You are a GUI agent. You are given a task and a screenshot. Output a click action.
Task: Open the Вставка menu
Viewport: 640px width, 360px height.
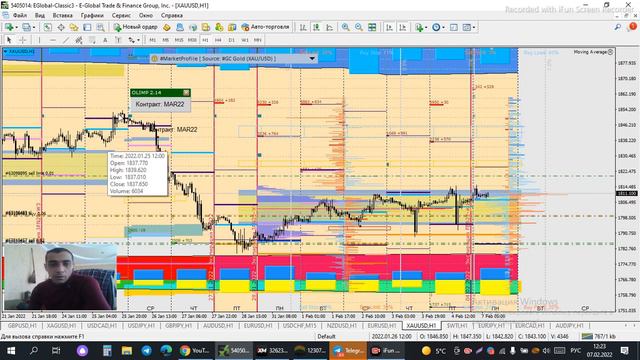tap(62, 15)
